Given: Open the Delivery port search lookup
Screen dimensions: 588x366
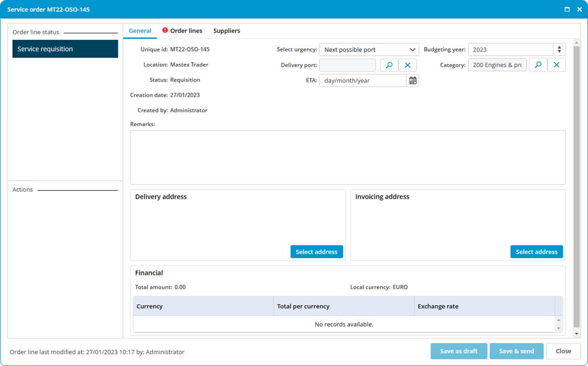Looking at the screenshot, I should click(389, 65).
